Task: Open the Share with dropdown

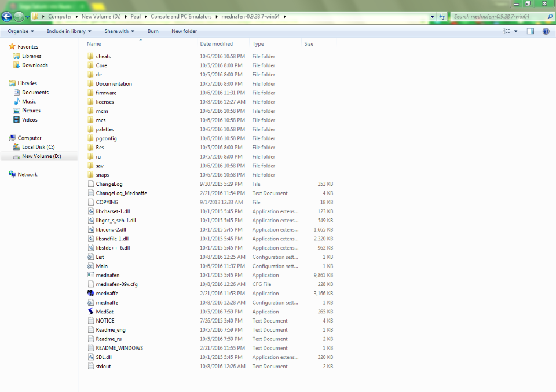Action: (119, 31)
